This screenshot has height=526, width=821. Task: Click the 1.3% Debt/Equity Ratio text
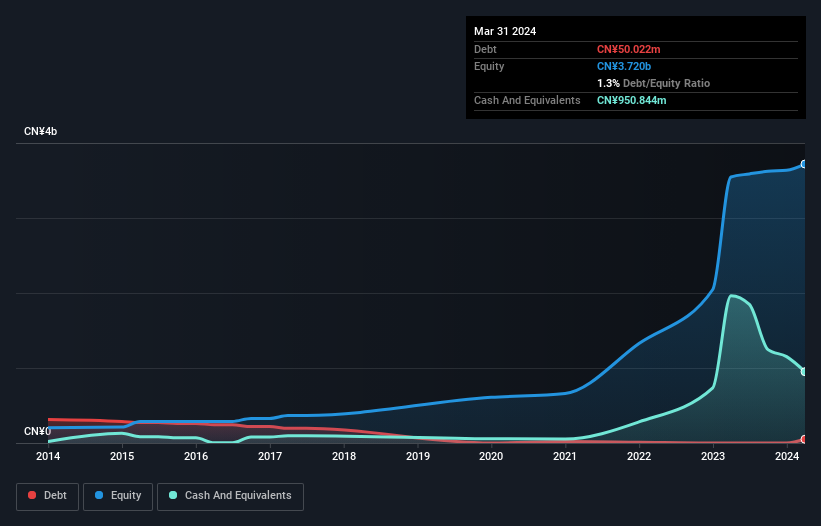click(x=653, y=83)
